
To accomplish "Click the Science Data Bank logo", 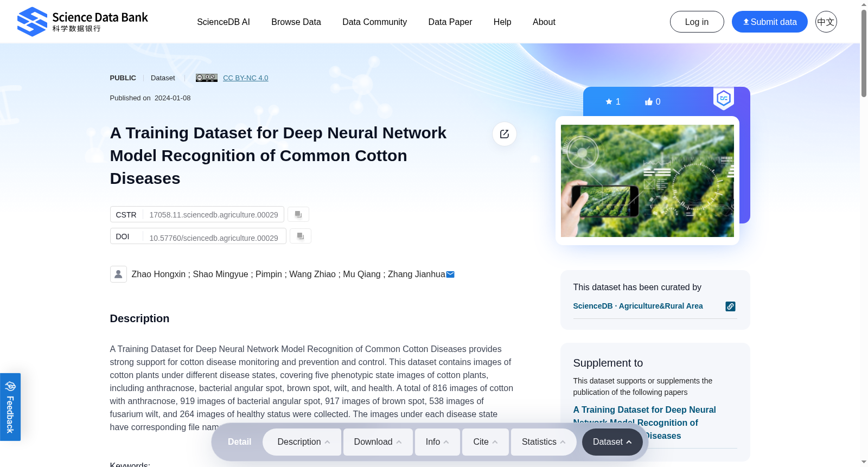I will point(82,22).
